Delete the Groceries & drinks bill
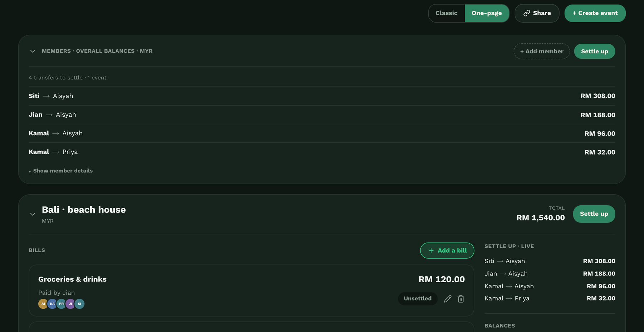 tap(461, 299)
